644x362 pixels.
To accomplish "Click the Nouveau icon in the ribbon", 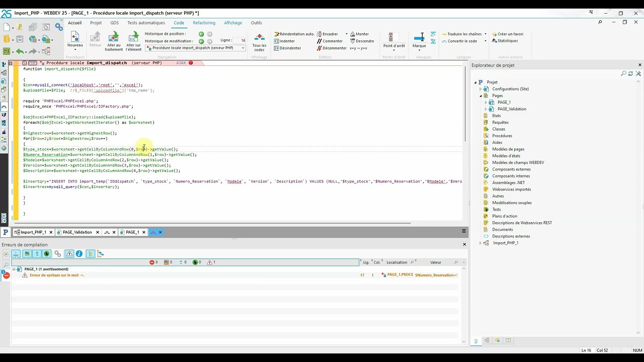I will (75, 37).
